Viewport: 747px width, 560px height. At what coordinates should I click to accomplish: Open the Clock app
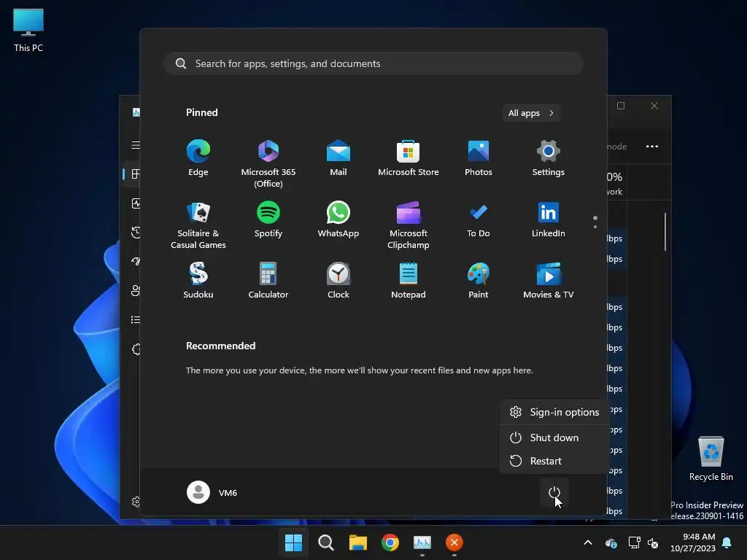click(338, 281)
